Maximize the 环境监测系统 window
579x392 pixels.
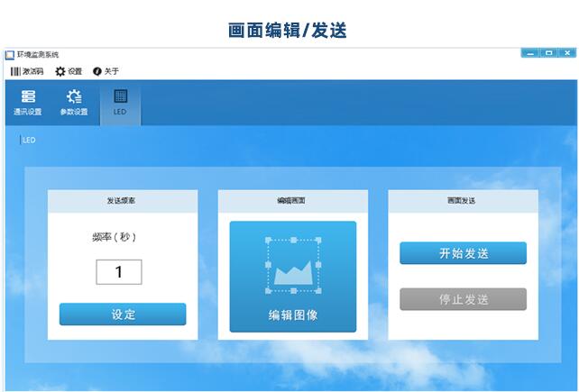coord(548,53)
